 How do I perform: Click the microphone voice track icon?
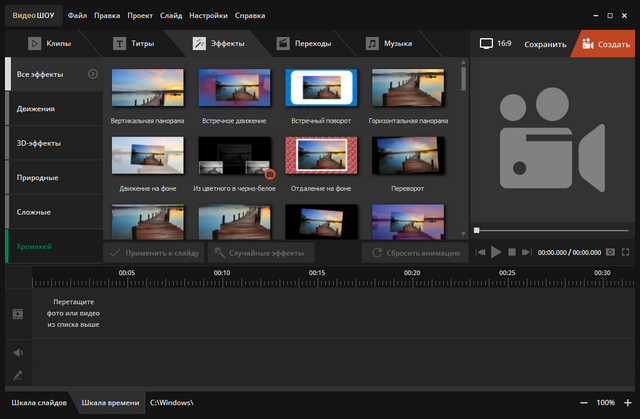(17, 376)
